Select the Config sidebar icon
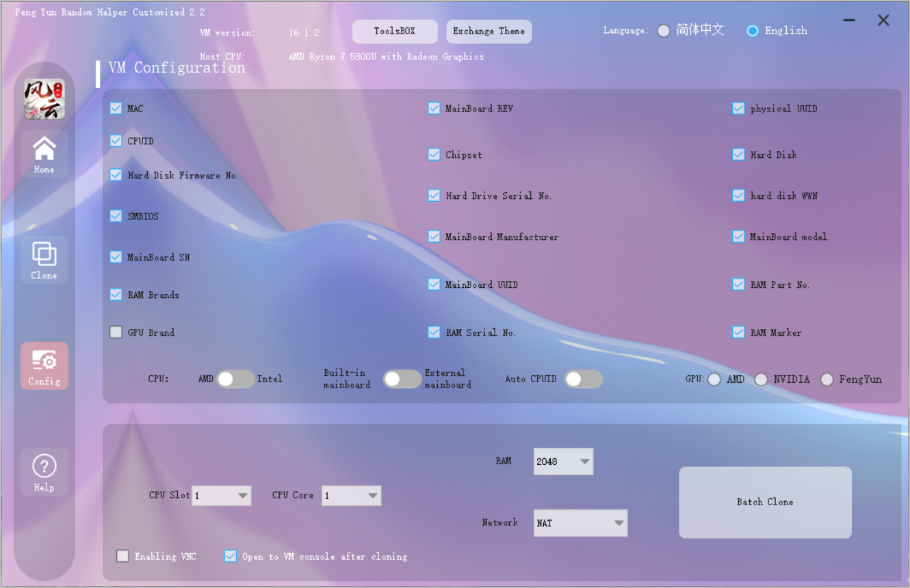Screen dimensions: 910x588 pos(44,366)
